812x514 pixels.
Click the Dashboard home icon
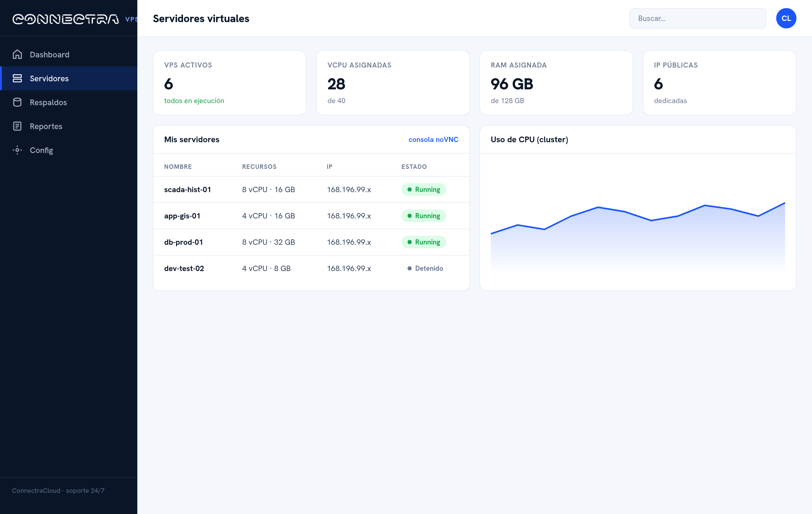(x=17, y=54)
